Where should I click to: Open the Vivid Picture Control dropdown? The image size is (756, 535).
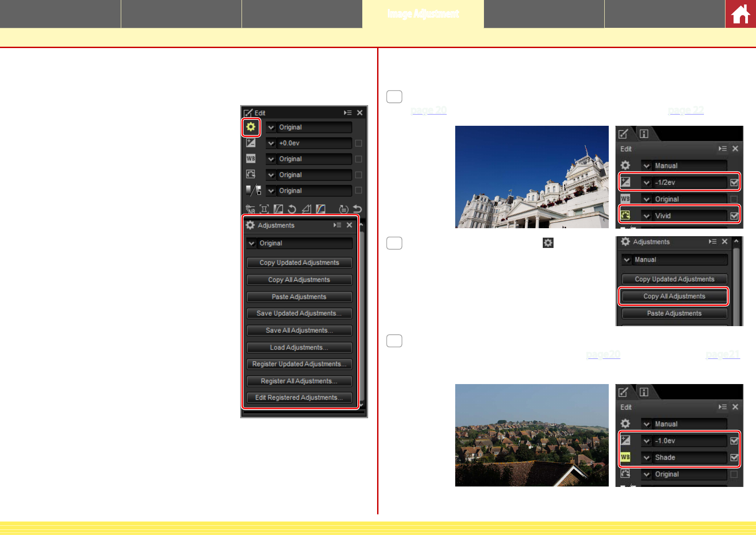click(x=684, y=216)
